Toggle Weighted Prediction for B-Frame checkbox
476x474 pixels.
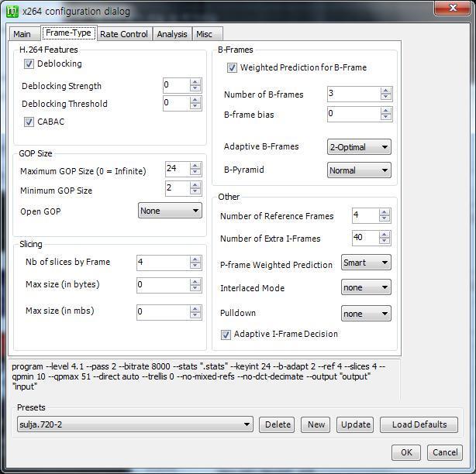coord(232,67)
